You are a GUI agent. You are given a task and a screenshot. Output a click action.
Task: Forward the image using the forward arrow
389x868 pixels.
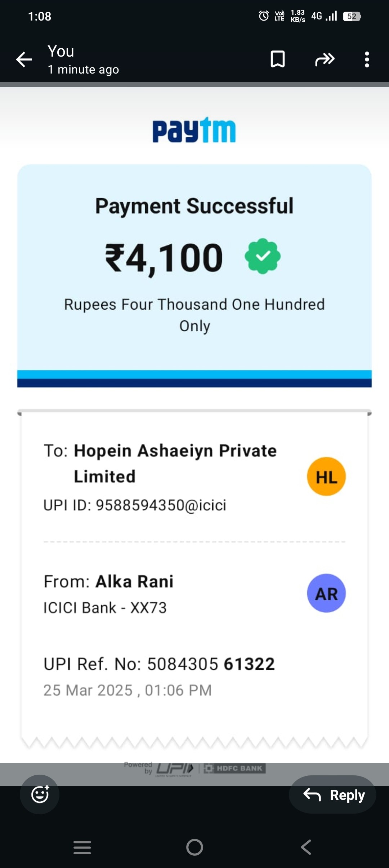(325, 59)
